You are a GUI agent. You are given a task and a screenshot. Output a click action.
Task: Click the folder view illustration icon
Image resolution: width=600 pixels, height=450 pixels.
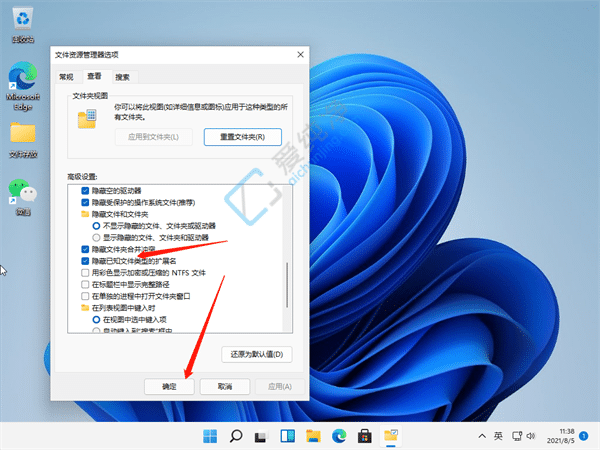(87, 119)
